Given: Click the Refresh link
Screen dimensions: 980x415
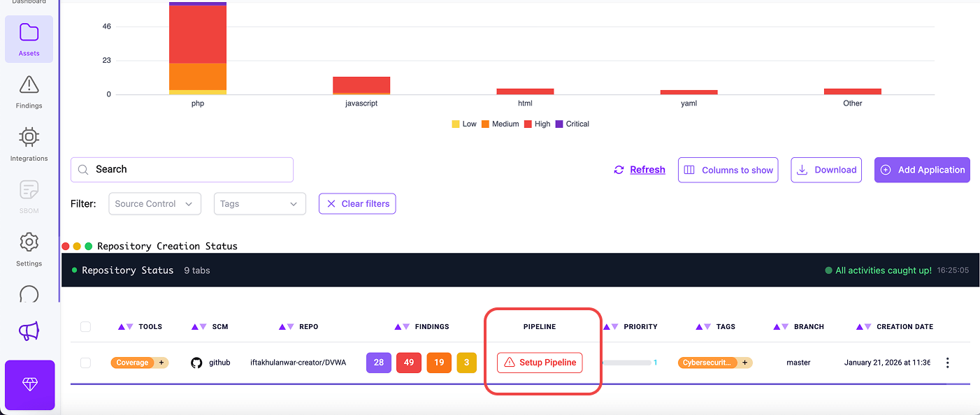Looking at the screenshot, I should coord(647,170).
